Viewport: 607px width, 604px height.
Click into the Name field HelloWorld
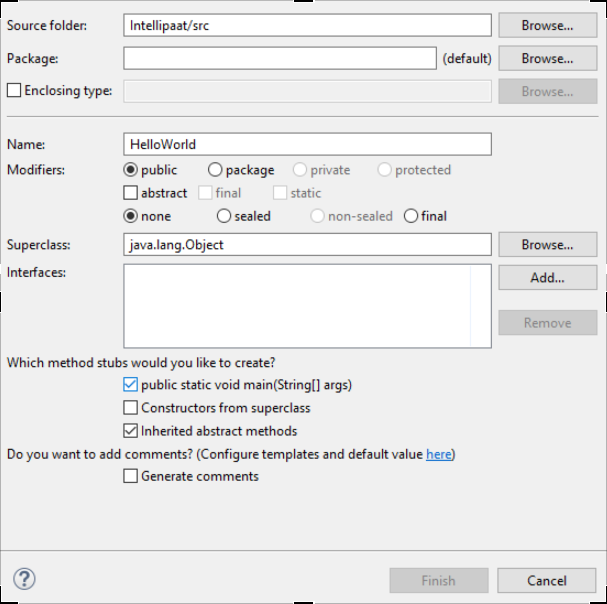click(307, 144)
